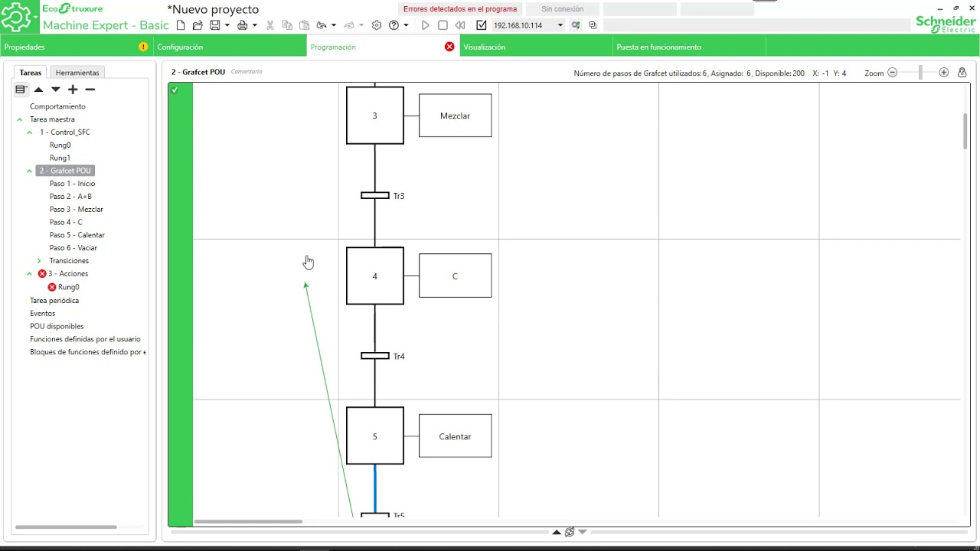
Task: Click the refresh icon at bottom of the editor
Action: coord(570,532)
